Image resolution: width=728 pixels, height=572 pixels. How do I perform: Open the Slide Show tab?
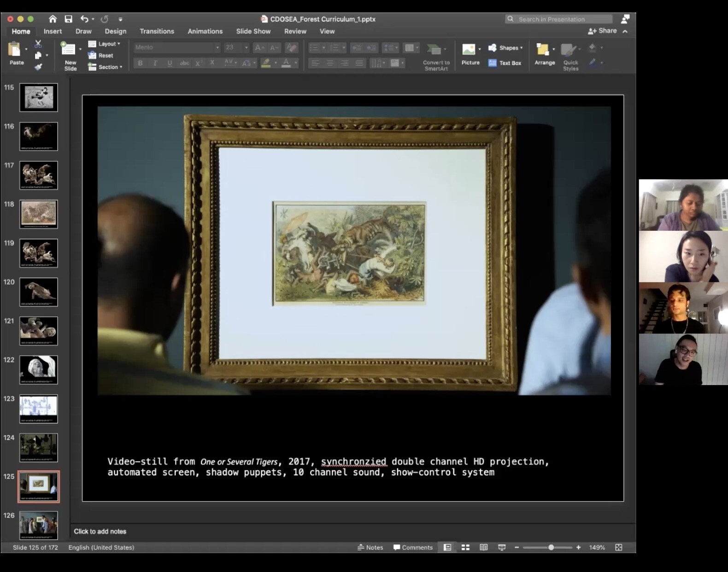point(253,31)
